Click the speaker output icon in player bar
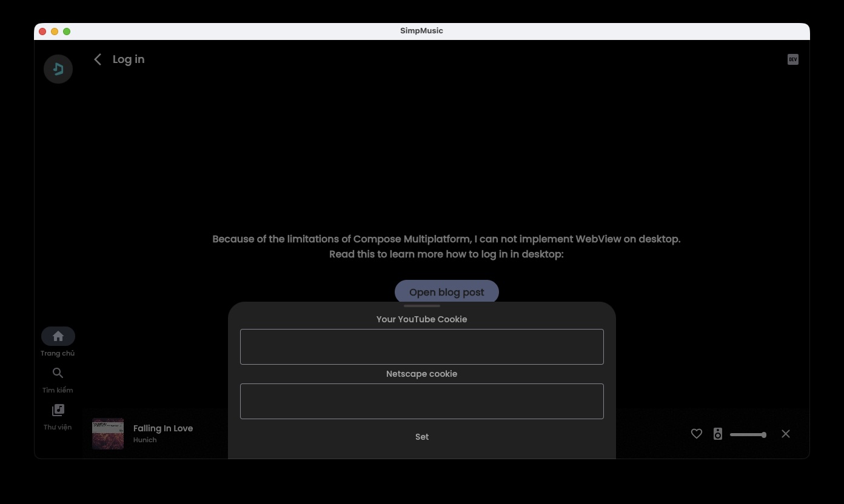This screenshot has height=504, width=844. [718, 434]
